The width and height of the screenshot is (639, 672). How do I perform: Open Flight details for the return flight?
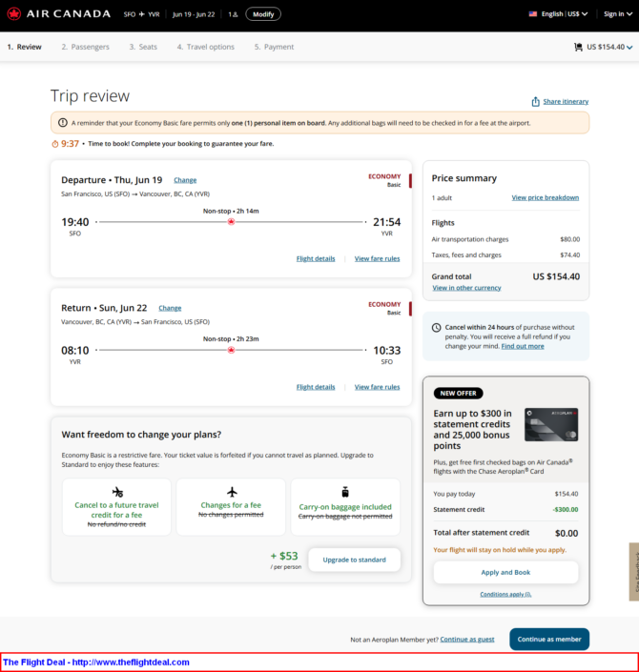coord(316,387)
